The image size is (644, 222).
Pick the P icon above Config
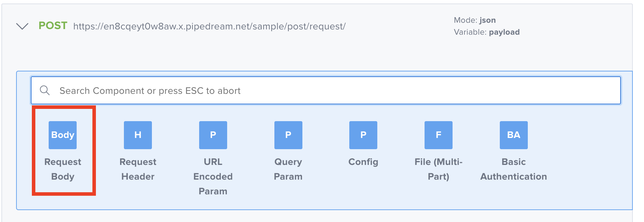(x=363, y=135)
